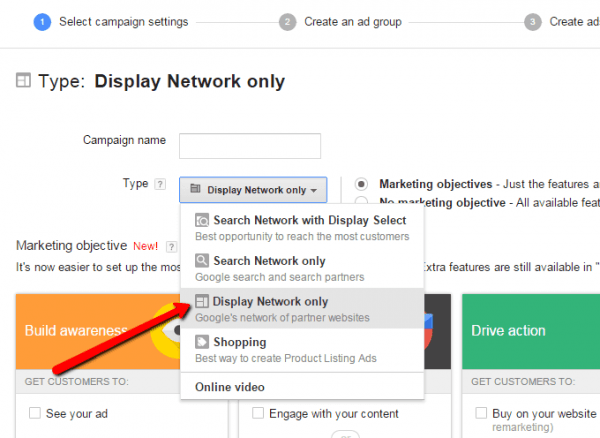Click the See your ad label
Image resolution: width=600 pixels, height=438 pixels.
click(77, 414)
